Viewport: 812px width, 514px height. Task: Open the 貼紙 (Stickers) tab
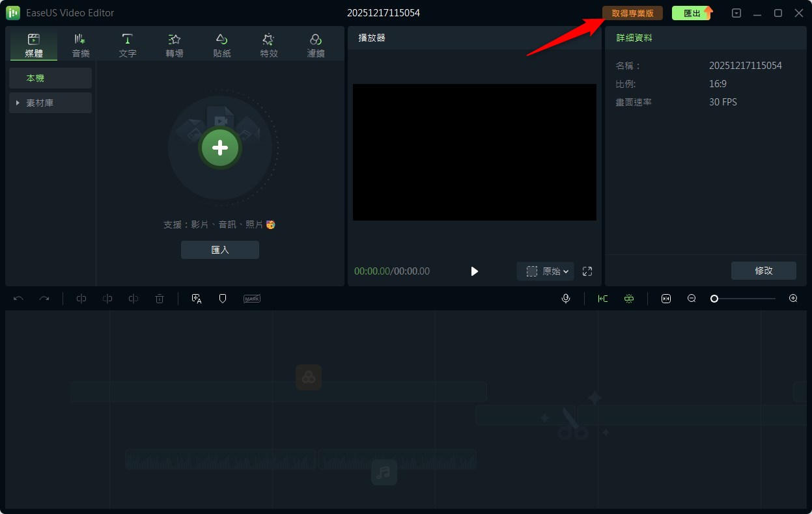coord(222,46)
